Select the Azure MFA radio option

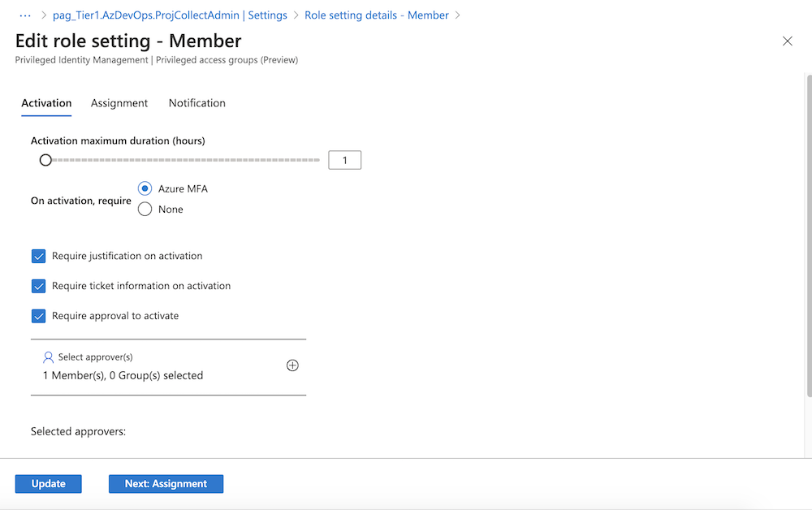point(145,188)
